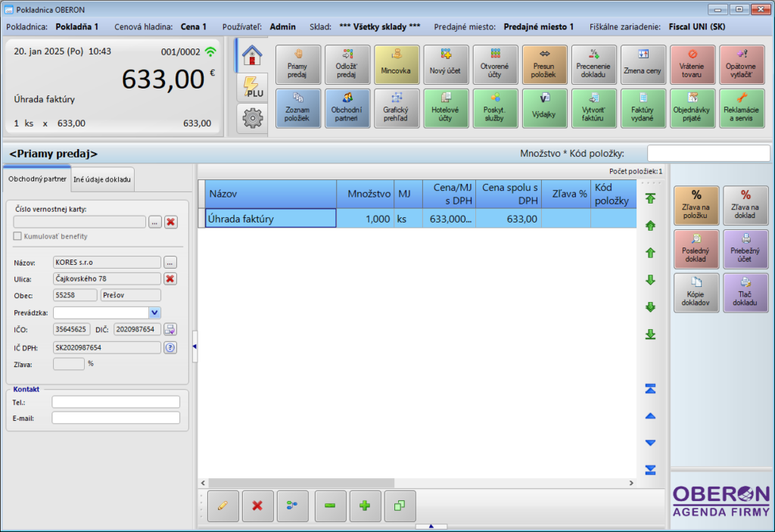The width and height of the screenshot is (775, 532).
Task: Toggle the Kumulovať benefity checkbox
Action: pos(17,236)
